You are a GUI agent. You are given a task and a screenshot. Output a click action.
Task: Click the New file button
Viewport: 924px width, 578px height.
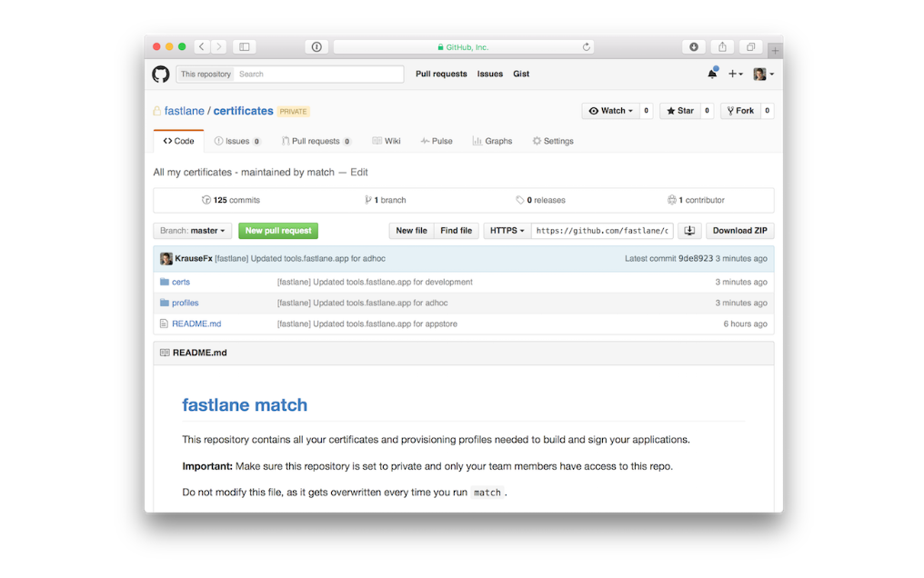411,231
